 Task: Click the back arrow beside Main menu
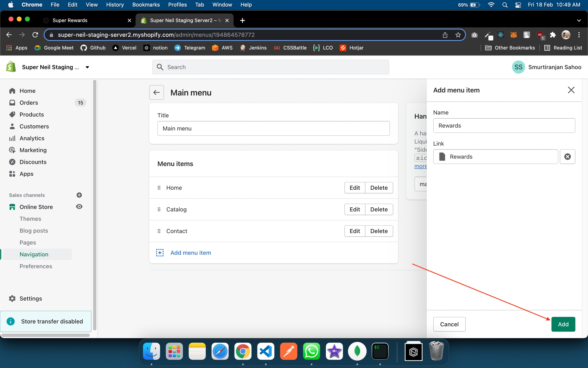point(156,93)
